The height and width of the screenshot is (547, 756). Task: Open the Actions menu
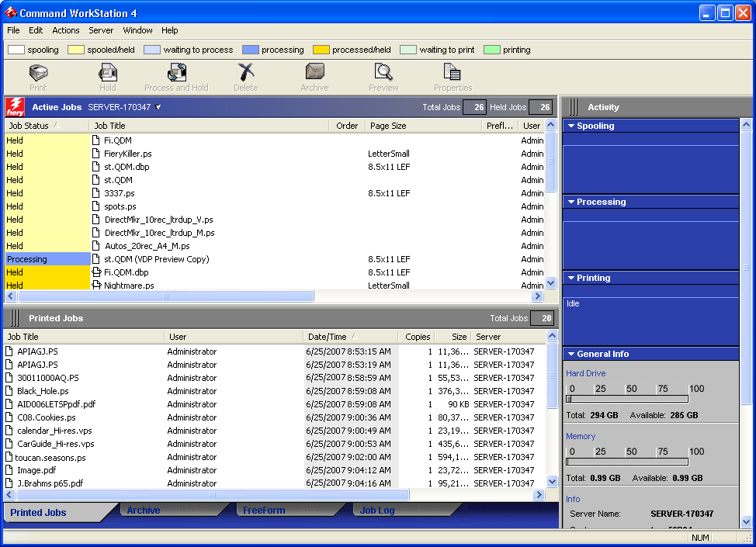coord(65,30)
